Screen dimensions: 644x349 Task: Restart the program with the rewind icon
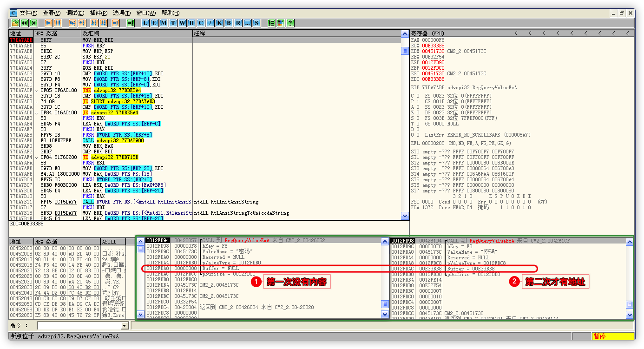24,23
